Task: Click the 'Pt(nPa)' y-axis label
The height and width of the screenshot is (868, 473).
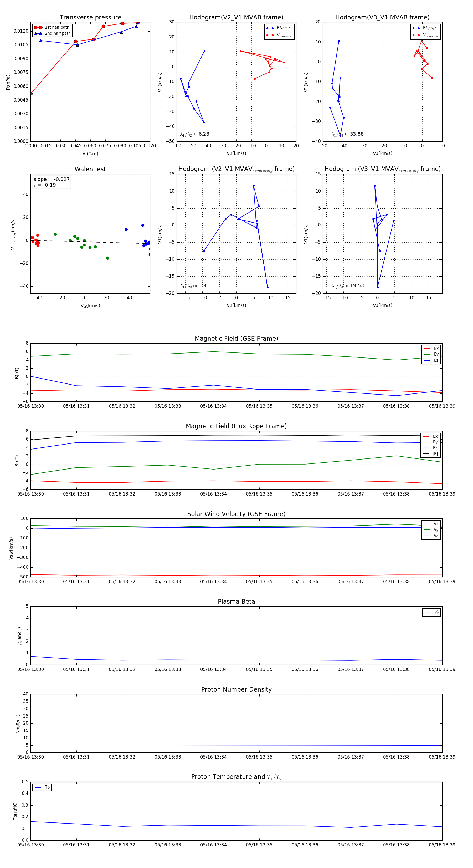Action: point(8,82)
